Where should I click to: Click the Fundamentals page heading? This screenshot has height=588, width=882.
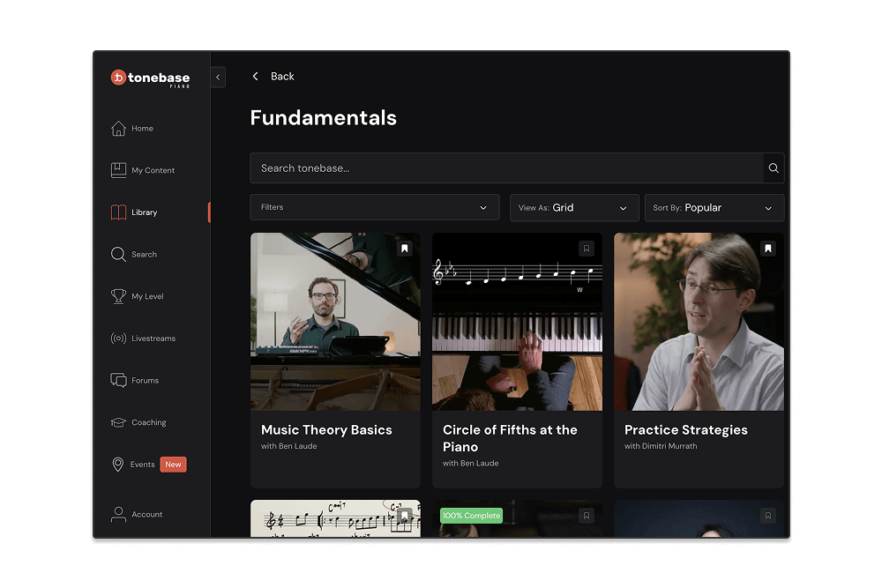[x=324, y=118]
